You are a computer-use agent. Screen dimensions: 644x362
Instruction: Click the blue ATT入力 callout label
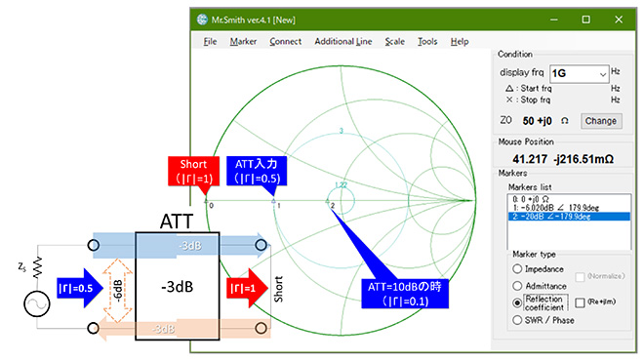pyautogui.click(x=257, y=171)
